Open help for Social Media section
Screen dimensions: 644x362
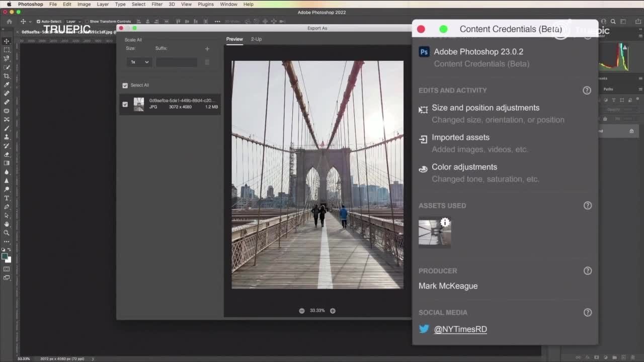(x=587, y=312)
